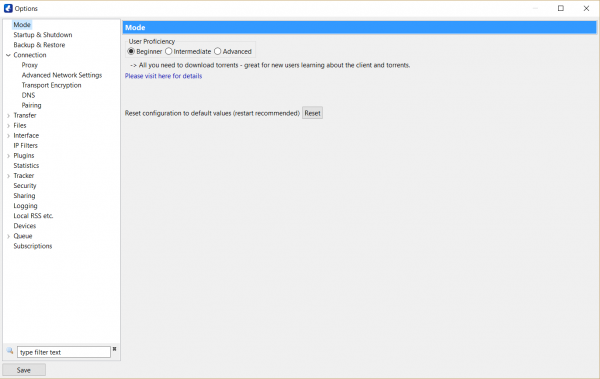Close the Options window
Image resolution: width=600 pixels, height=379 pixels.
(586, 8)
